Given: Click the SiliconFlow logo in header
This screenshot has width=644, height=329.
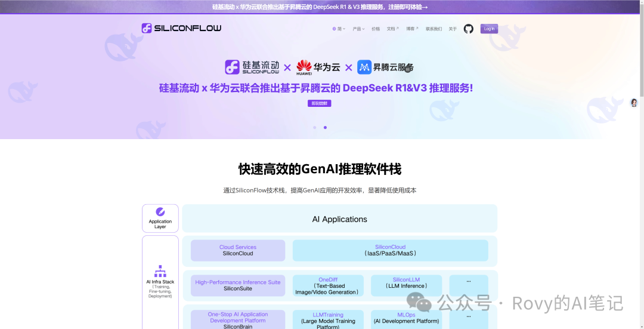Looking at the screenshot, I should coord(181,28).
